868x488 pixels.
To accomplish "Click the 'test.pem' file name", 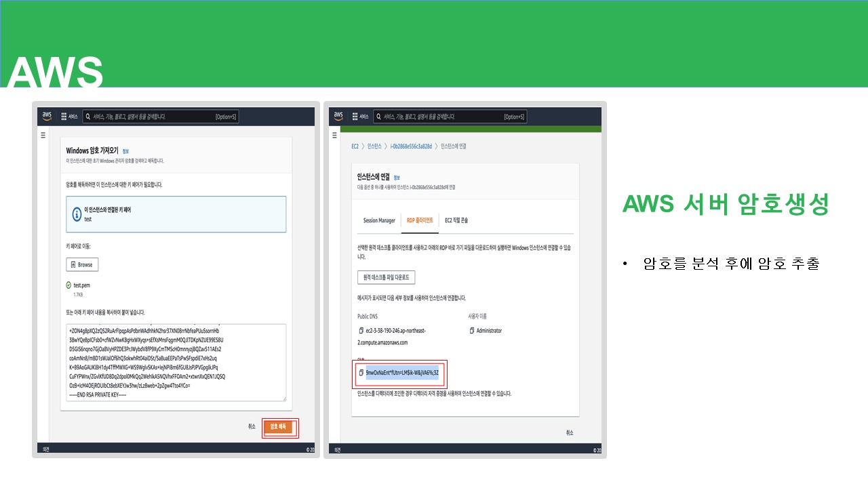I will [82, 285].
